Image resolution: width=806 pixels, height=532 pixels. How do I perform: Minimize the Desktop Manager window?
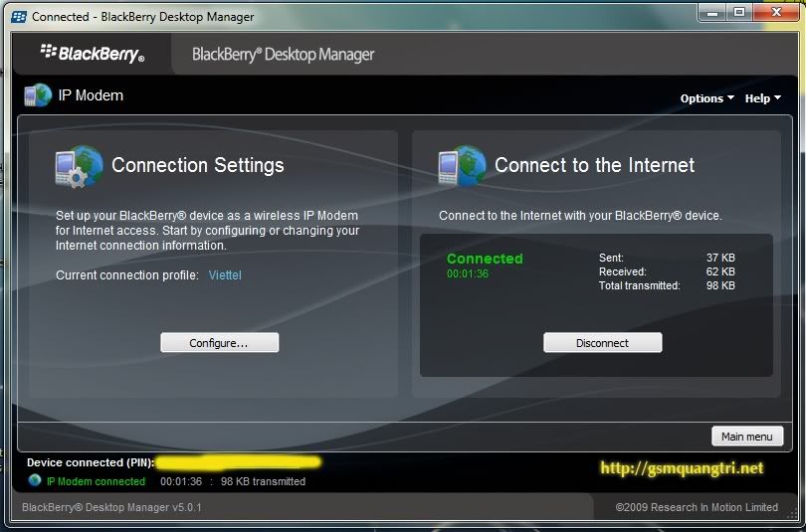point(712,13)
